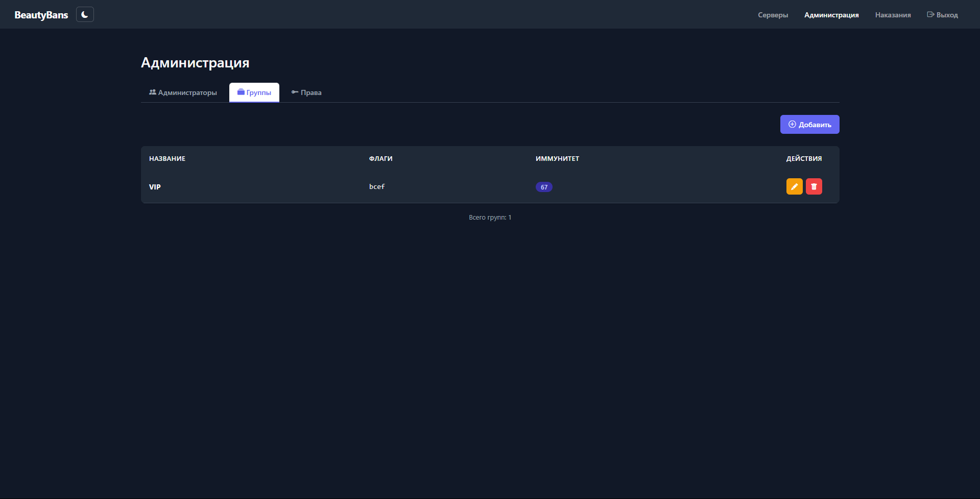Click the НАЗВАНИЕ column header
980x499 pixels.
click(167, 158)
